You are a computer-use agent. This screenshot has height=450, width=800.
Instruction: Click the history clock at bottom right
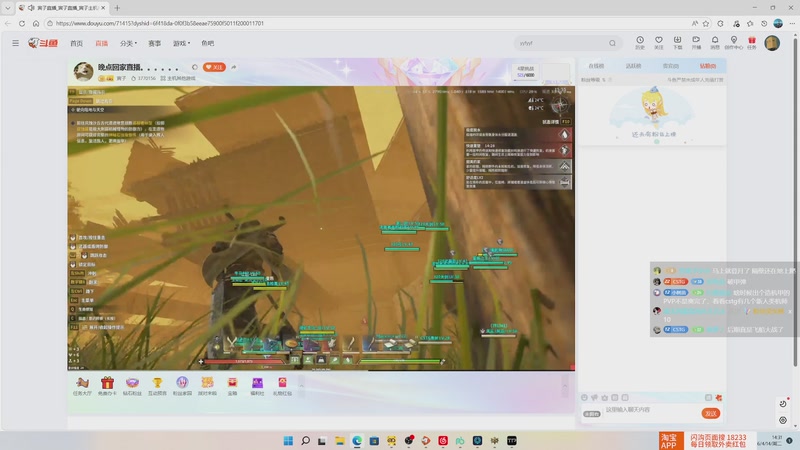(783, 404)
